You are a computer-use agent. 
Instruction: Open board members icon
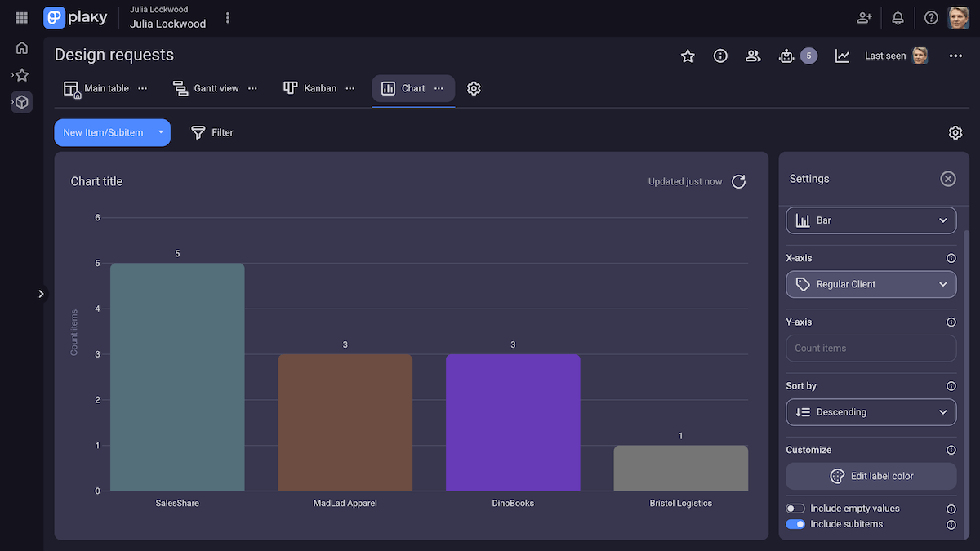(753, 56)
